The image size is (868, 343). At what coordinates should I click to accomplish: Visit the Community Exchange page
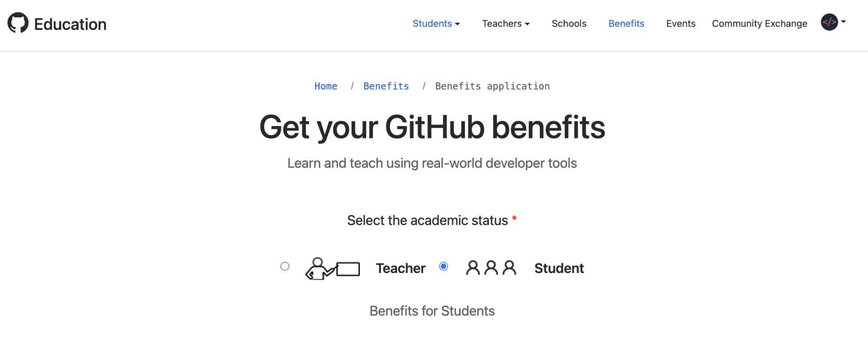point(759,23)
